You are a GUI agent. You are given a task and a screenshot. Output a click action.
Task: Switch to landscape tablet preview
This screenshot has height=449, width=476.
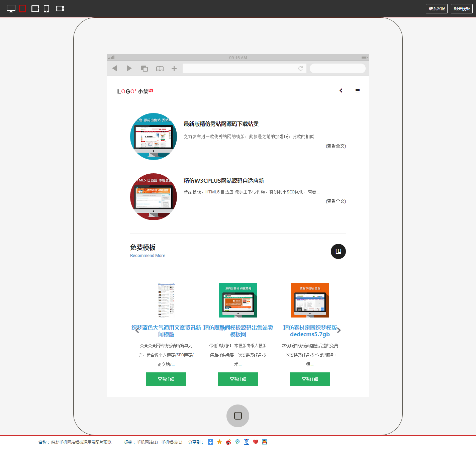pos(35,9)
